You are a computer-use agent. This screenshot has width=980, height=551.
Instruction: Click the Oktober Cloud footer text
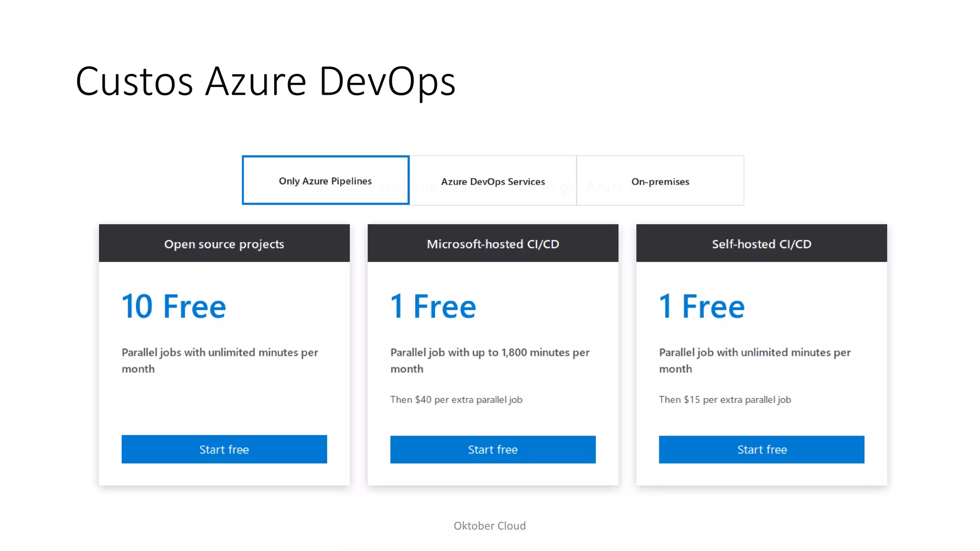pos(490,526)
